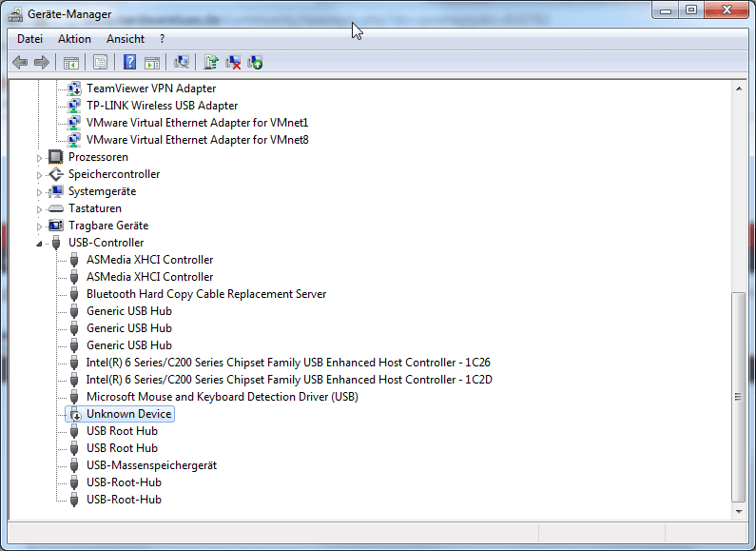Click the TeamViewer VPN Adapter network icon
This screenshot has height=551, width=756.
click(x=74, y=89)
